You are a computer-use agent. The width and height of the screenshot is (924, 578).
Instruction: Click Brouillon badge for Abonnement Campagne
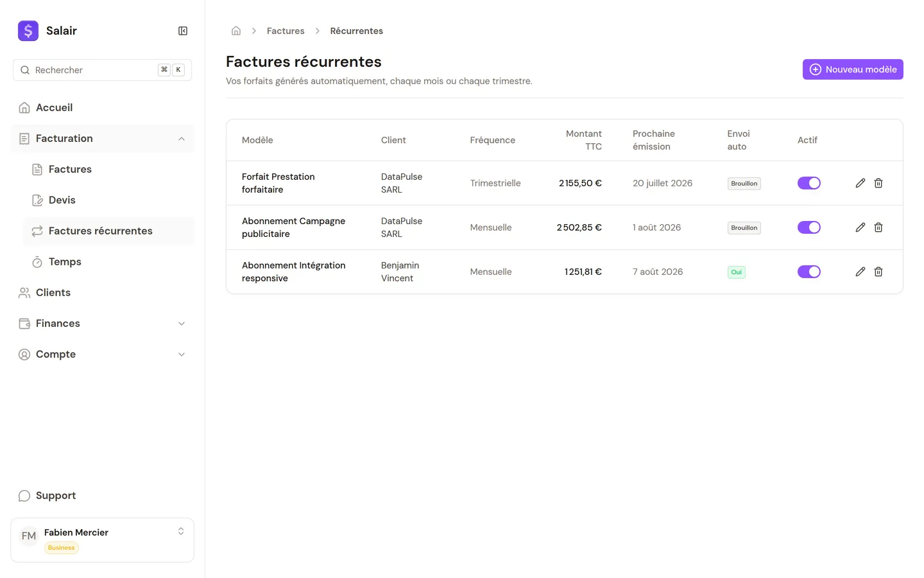click(x=744, y=228)
